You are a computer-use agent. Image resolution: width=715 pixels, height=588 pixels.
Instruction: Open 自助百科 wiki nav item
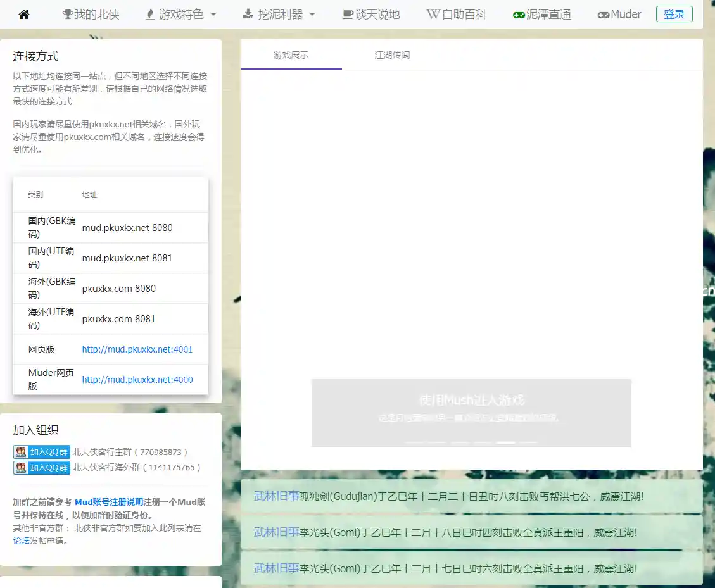pyautogui.click(x=456, y=15)
